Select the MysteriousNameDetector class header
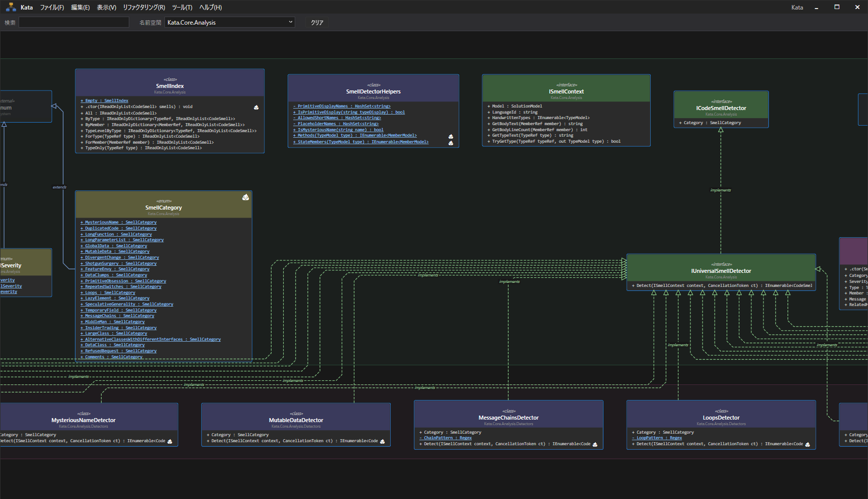This screenshot has height=499, width=868. 83,417
